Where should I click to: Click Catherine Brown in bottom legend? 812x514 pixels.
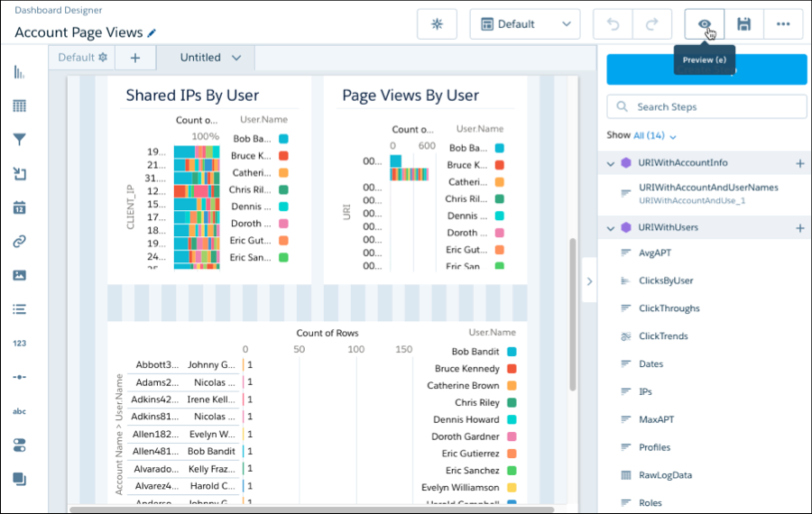click(463, 386)
